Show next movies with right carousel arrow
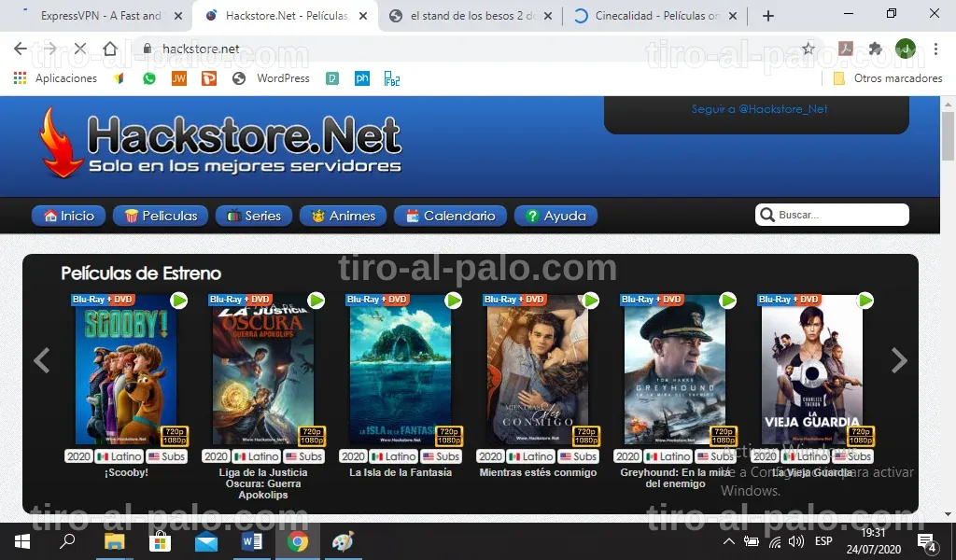This screenshot has height=560, width=956. tap(899, 360)
